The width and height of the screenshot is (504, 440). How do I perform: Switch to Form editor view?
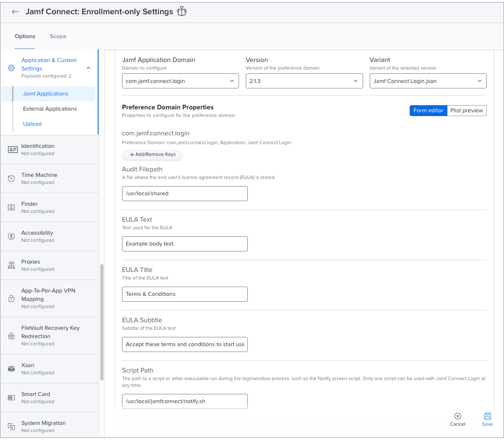click(428, 111)
